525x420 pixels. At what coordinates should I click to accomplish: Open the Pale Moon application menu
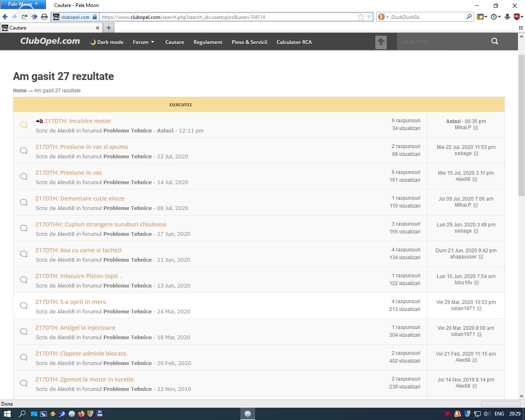(23, 4)
